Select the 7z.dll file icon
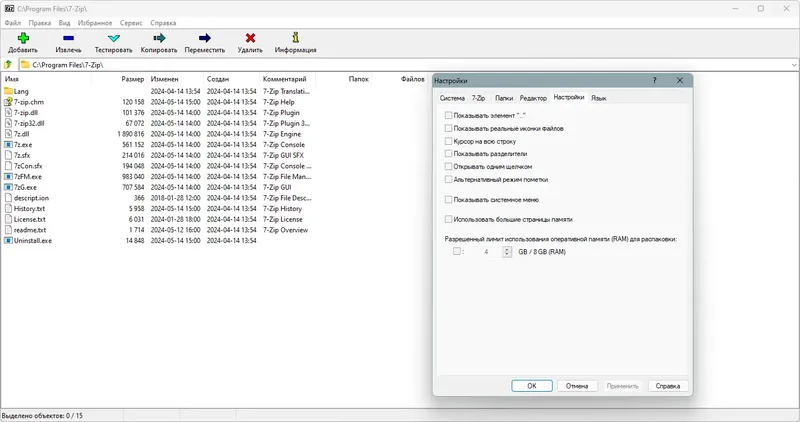 (x=8, y=134)
